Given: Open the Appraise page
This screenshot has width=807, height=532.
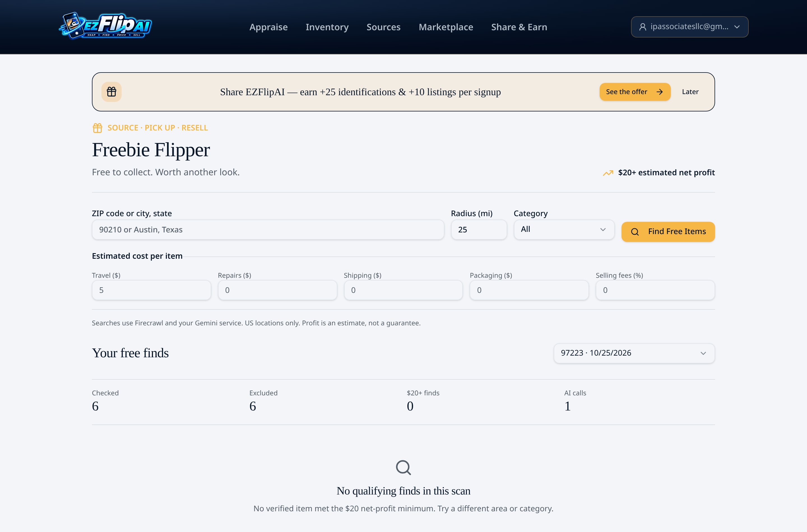Looking at the screenshot, I should point(268,27).
